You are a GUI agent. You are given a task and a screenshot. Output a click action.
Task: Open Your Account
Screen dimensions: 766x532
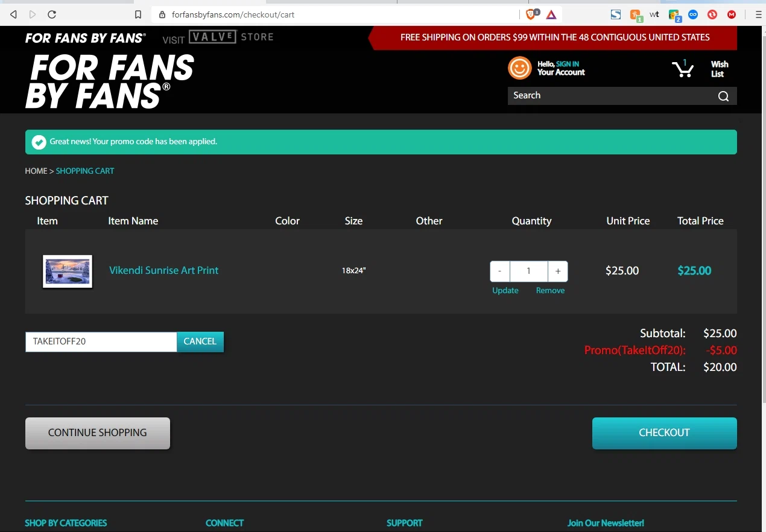click(x=561, y=72)
